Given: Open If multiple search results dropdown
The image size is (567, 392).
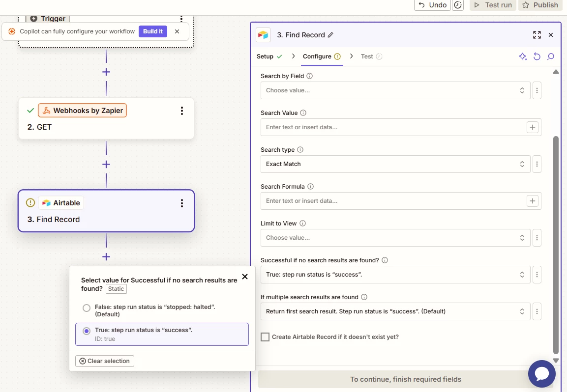Looking at the screenshot, I should (x=395, y=311).
